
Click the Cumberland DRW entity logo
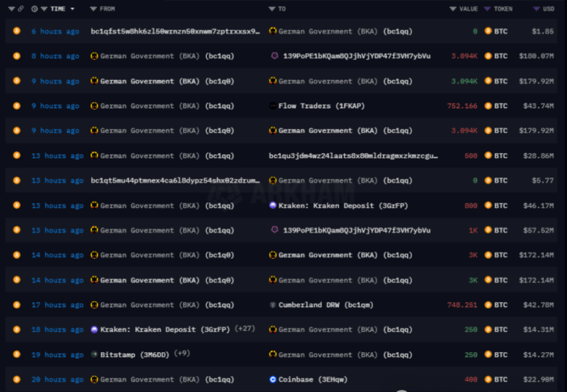272,304
